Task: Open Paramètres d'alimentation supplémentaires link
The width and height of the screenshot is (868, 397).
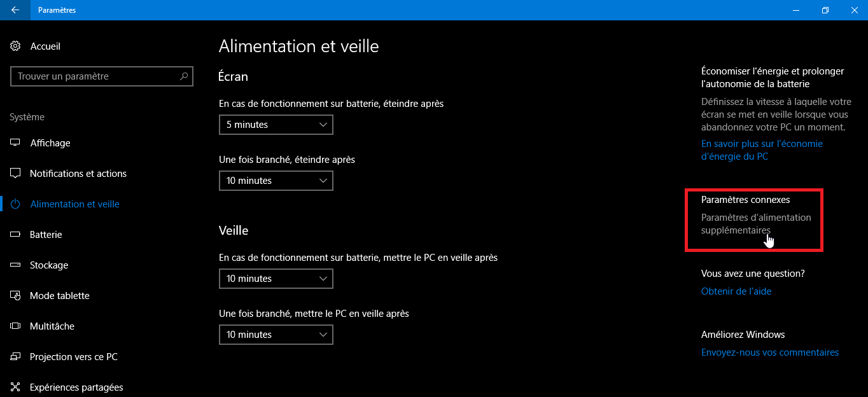Action: pyautogui.click(x=755, y=224)
